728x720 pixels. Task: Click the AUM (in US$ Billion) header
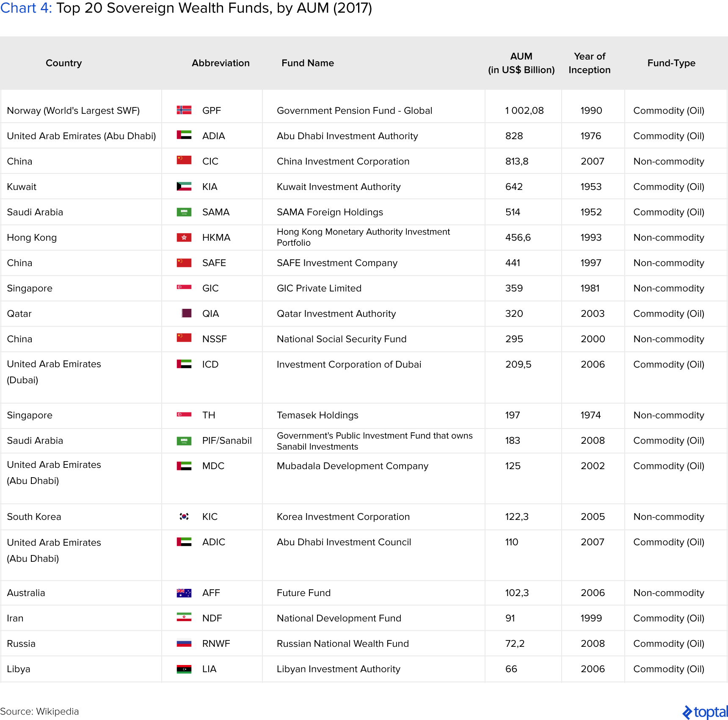pos(521,63)
